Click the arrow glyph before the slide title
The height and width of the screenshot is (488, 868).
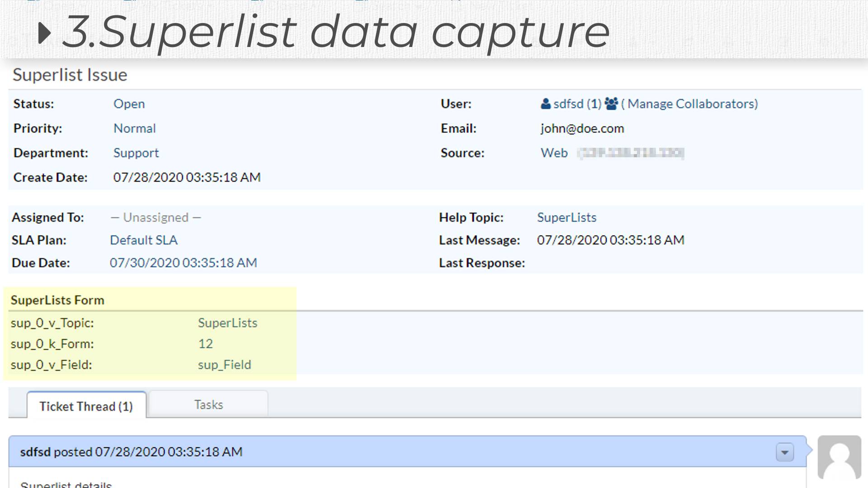(x=45, y=32)
